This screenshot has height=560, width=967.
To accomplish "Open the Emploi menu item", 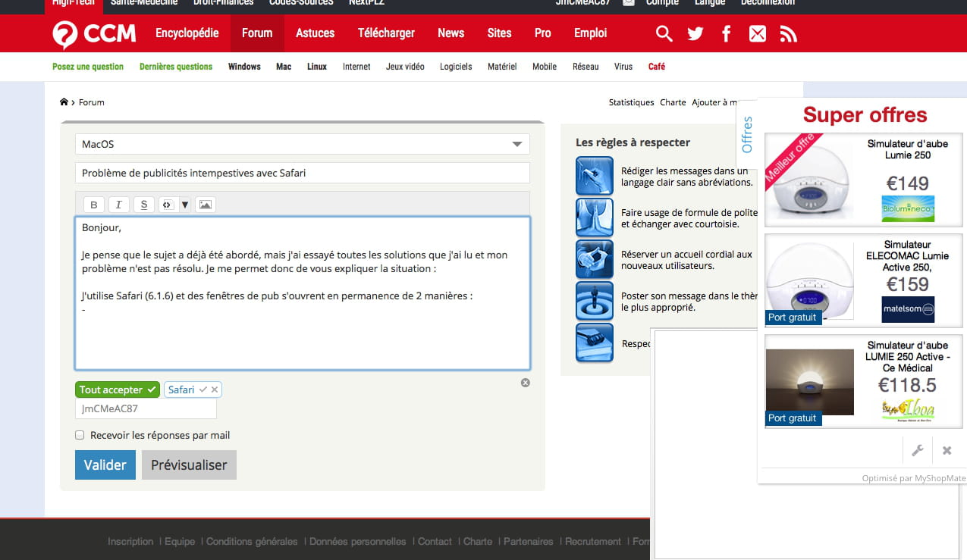I will point(591,33).
